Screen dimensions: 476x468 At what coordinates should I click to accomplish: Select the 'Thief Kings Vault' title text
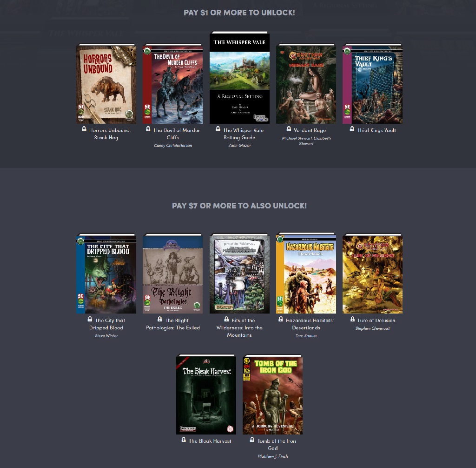pyautogui.click(x=377, y=130)
